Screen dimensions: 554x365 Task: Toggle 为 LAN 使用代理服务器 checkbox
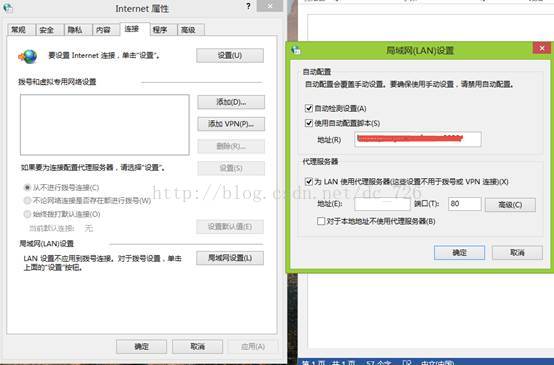[x=309, y=182]
